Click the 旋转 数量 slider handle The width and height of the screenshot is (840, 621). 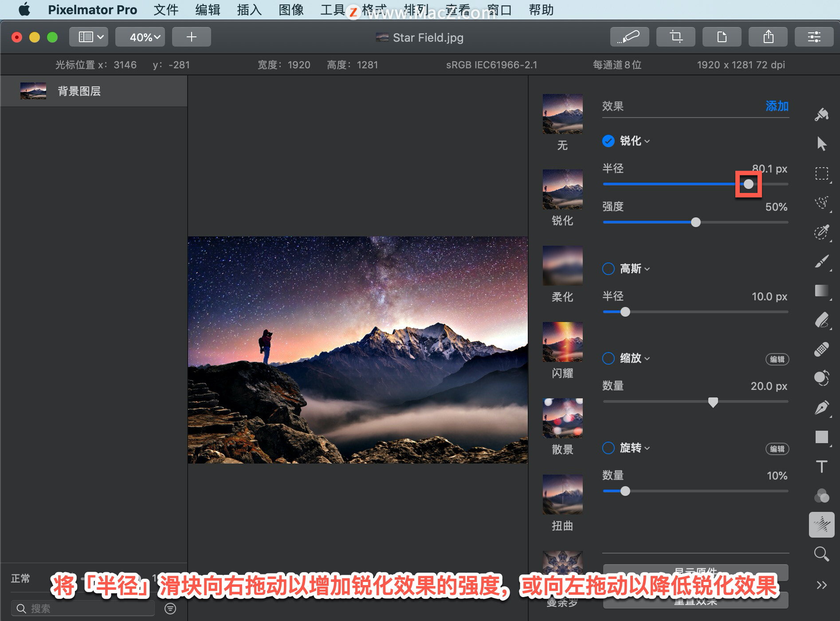625,491
